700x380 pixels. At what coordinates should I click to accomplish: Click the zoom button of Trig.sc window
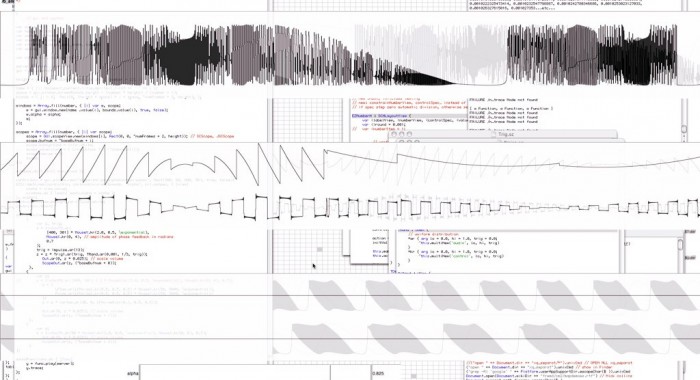pos(409,134)
